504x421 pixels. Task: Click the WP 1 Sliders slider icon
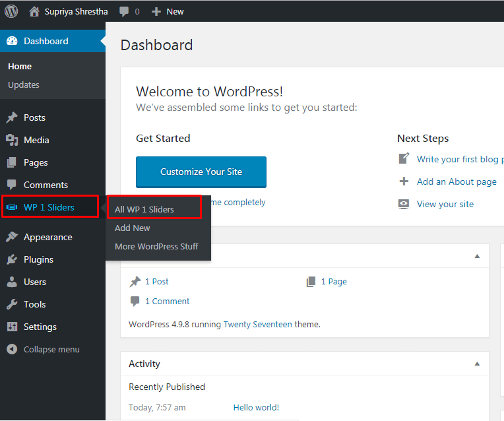pos(12,207)
